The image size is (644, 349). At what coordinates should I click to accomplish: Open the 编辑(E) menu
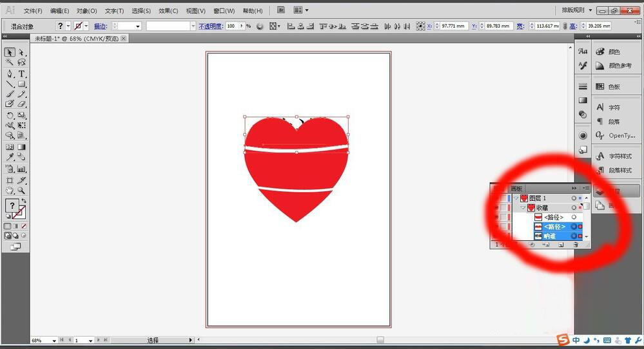pos(59,11)
